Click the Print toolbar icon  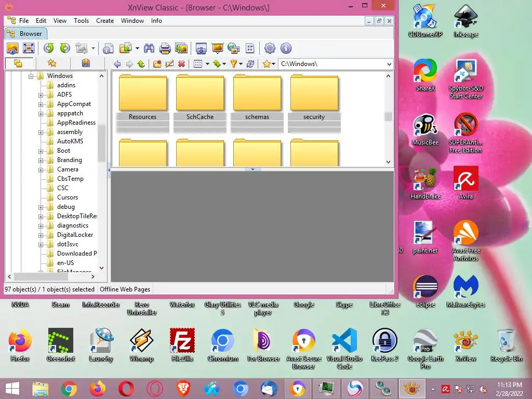click(x=165, y=48)
